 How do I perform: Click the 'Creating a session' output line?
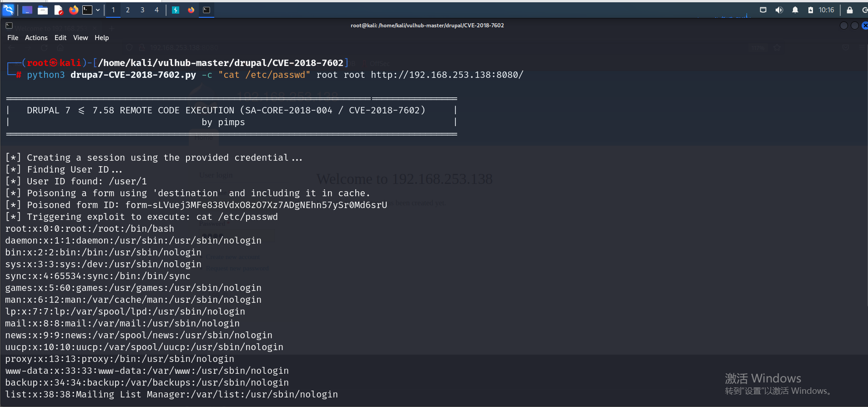coord(154,158)
